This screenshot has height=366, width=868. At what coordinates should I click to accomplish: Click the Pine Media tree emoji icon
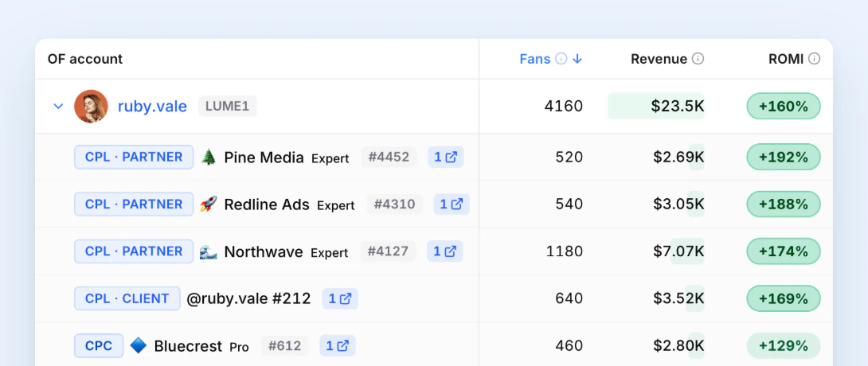(208, 158)
